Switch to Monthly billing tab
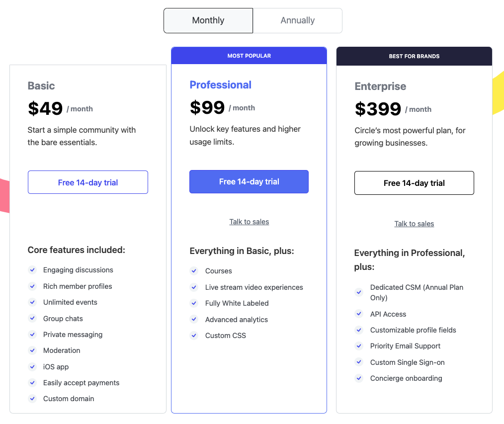Screen dimensions: 504x424 tap(208, 20)
